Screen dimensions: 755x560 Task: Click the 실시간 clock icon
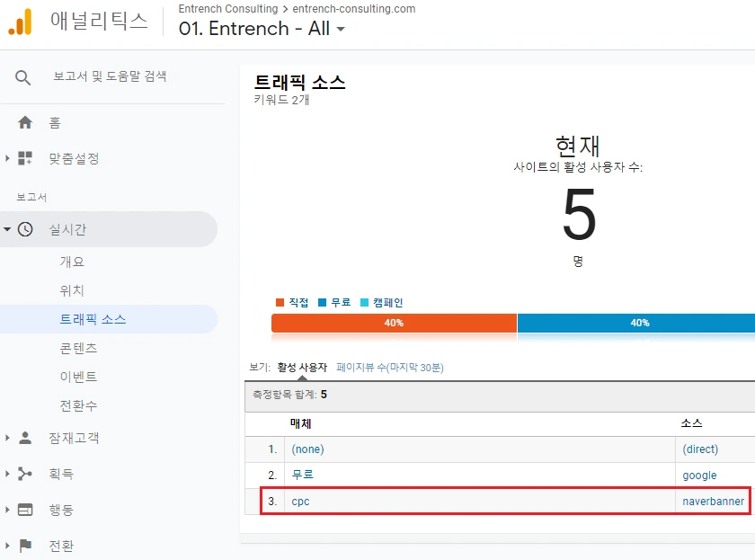25,229
